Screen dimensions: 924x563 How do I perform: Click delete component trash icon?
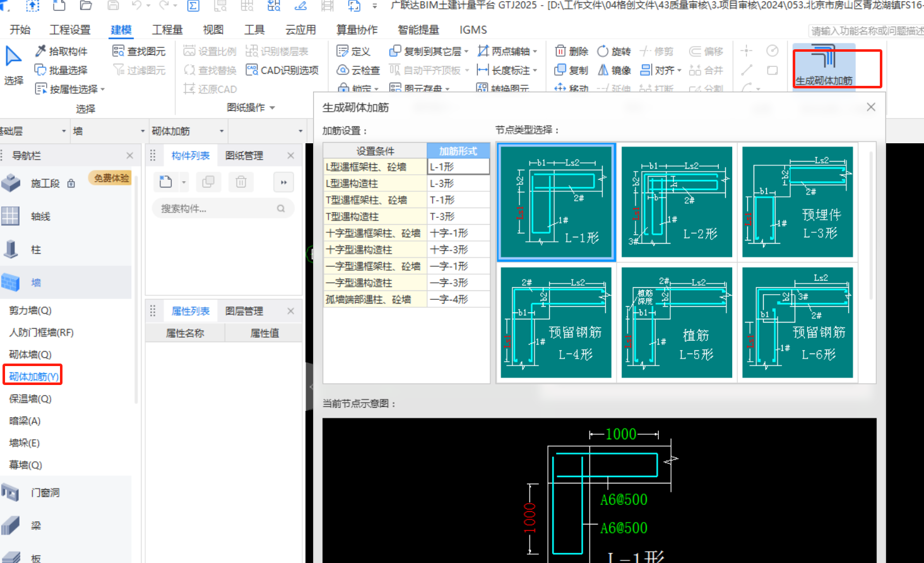point(240,182)
